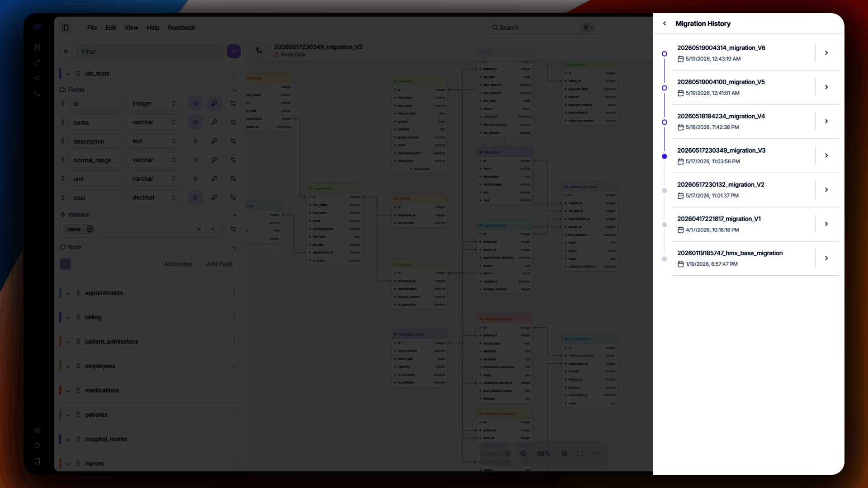
Task: Click the Filter input field
Action: click(x=150, y=52)
